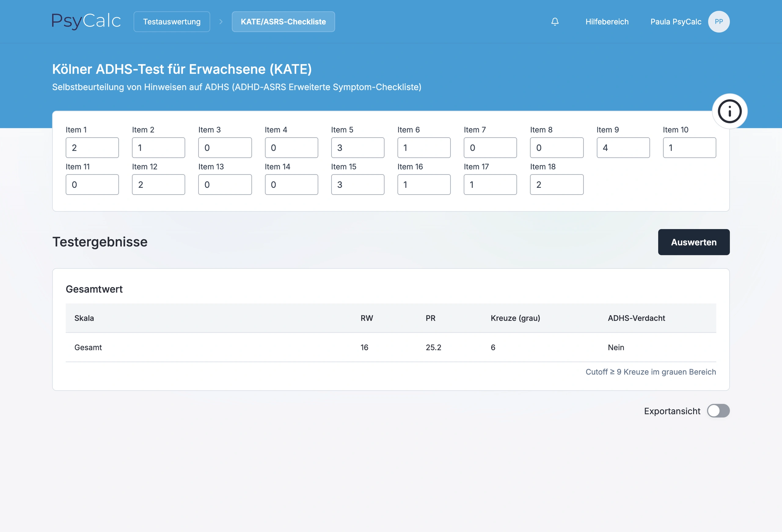Click the 'Gesamt' row label
782x532 pixels.
tap(88, 347)
